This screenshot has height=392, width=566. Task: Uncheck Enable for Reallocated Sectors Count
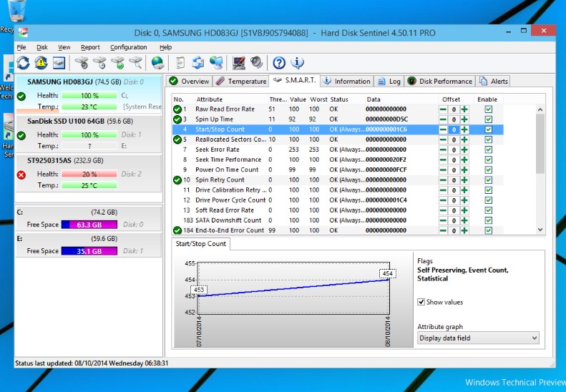point(489,139)
